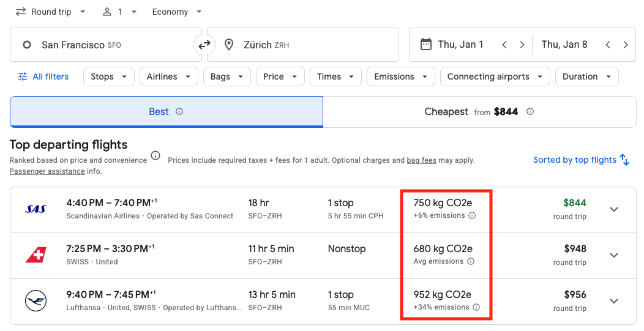Select the $844 round trip price
The height and width of the screenshot is (331, 644).
[x=575, y=203]
